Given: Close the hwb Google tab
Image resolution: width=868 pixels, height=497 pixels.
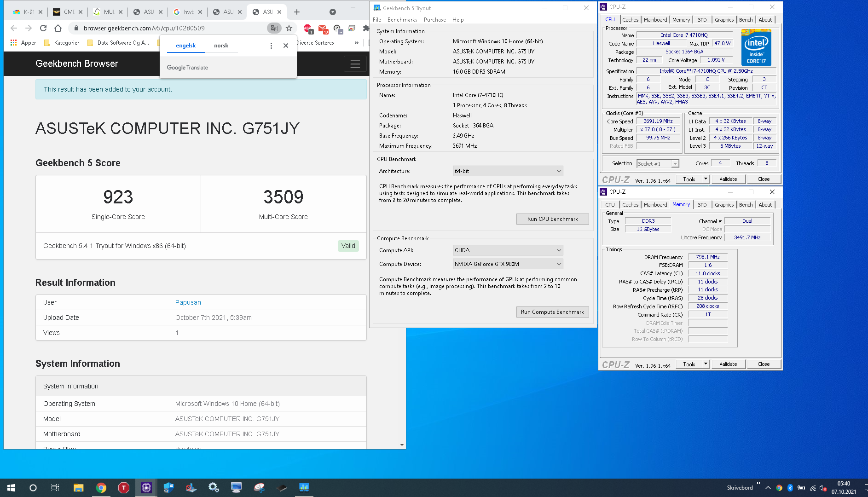Looking at the screenshot, I should point(200,12).
